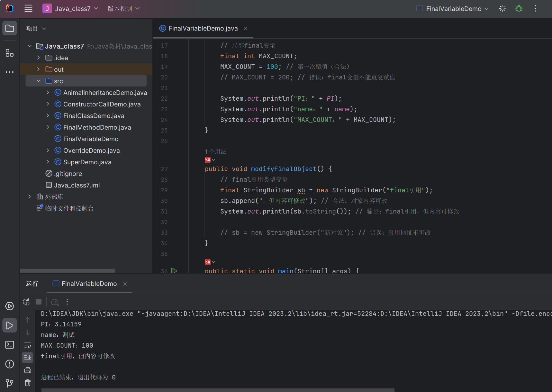Image resolution: width=552 pixels, height=392 pixels.
Task: Open the Structure tool window
Action: 10,53
